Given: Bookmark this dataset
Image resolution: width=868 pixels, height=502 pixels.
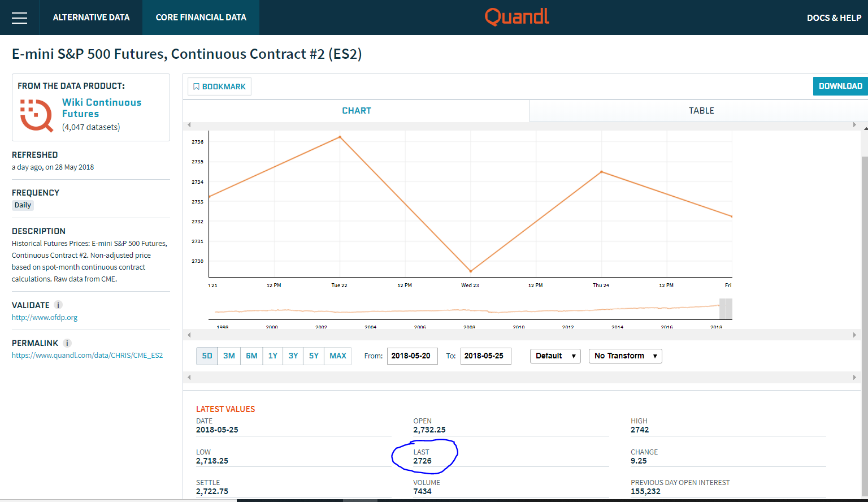Looking at the screenshot, I should pos(219,86).
